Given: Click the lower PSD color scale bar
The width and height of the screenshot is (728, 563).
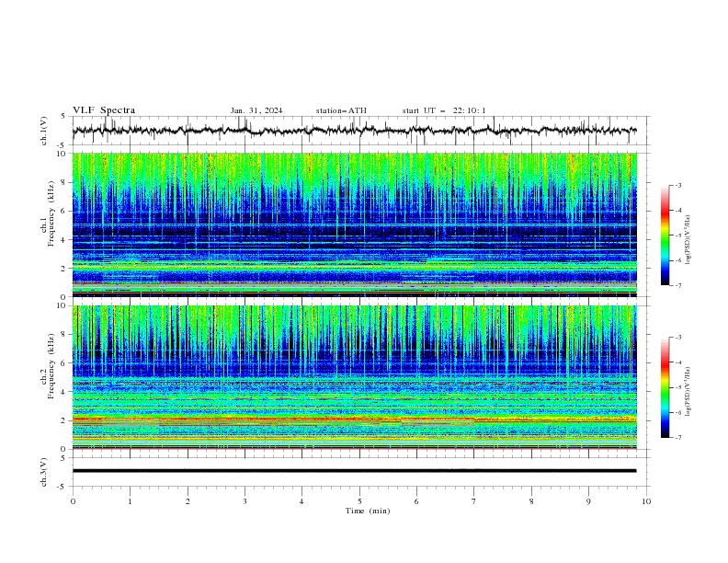Looking at the screenshot, I should pos(665,387).
